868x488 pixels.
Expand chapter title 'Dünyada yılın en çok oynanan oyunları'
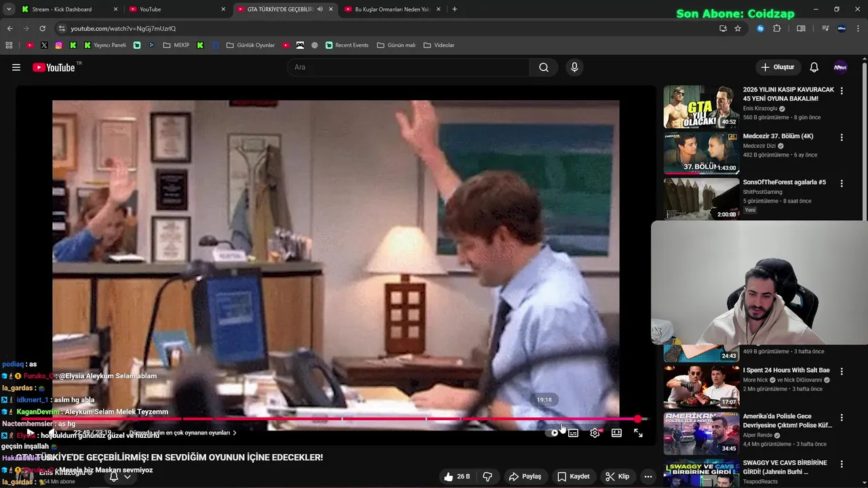183,432
